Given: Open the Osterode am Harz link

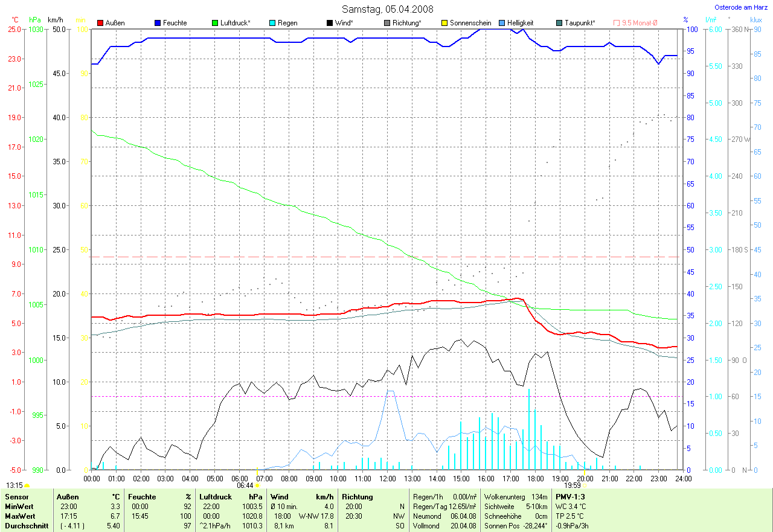Looking at the screenshot, I should click(741, 7).
